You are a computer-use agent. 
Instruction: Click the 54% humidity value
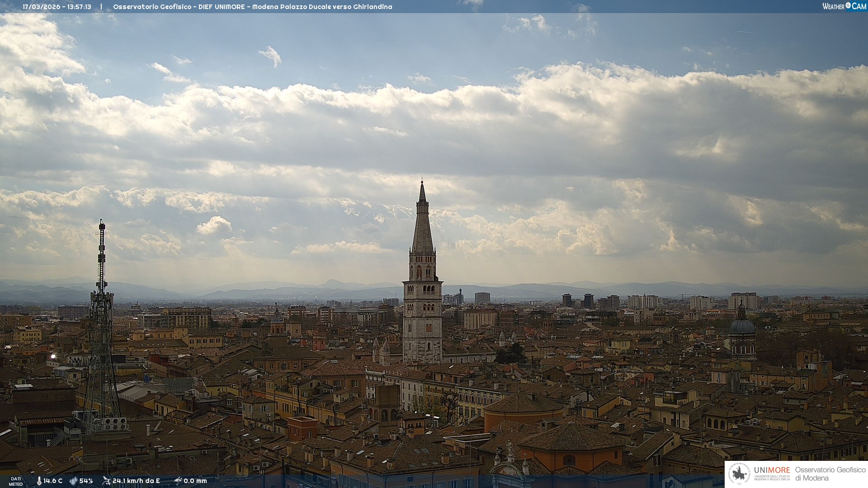click(86, 481)
